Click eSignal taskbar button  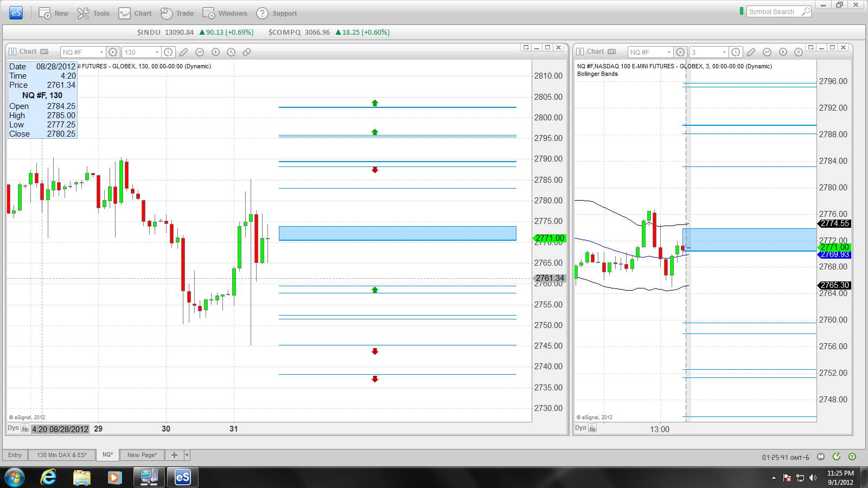[182, 478]
